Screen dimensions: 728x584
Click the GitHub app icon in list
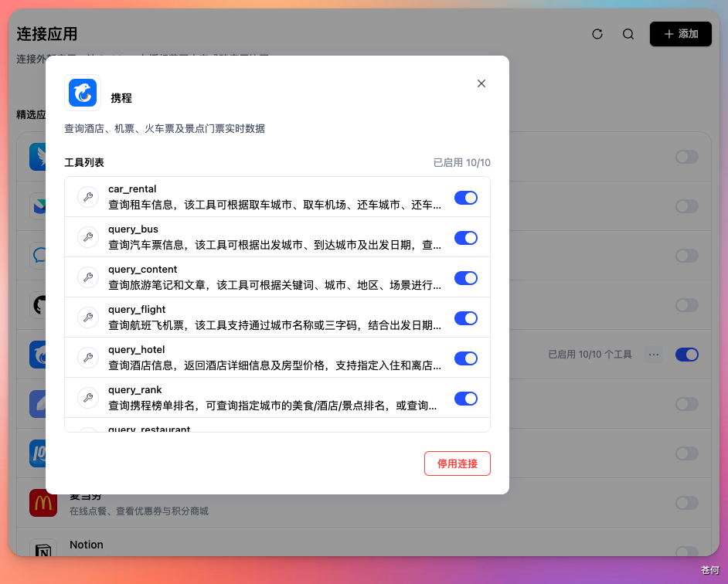[39, 305]
